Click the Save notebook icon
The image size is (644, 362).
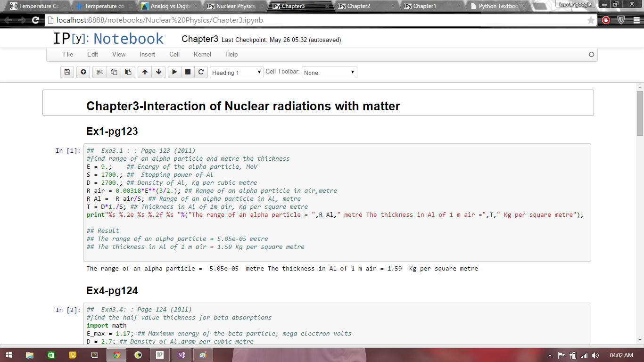pyautogui.click(x=67, y=72)
